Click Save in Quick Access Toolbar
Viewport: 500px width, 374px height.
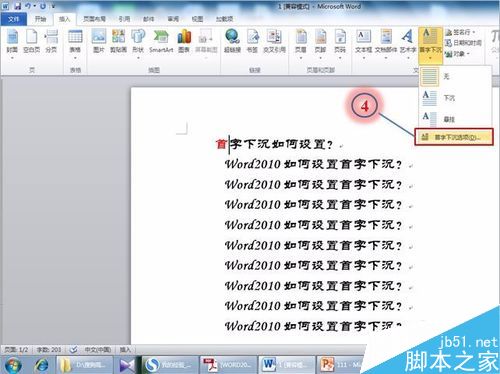[17, 6]
